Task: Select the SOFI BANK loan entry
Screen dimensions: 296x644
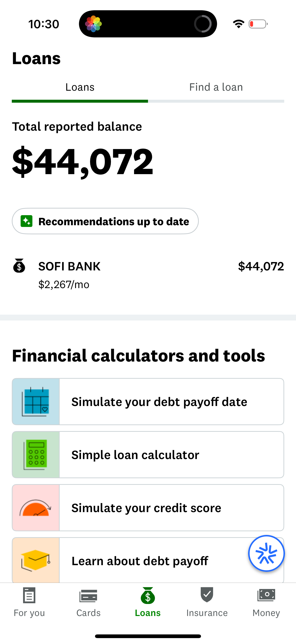Action: pyautogui.click(x=148, y=272)
